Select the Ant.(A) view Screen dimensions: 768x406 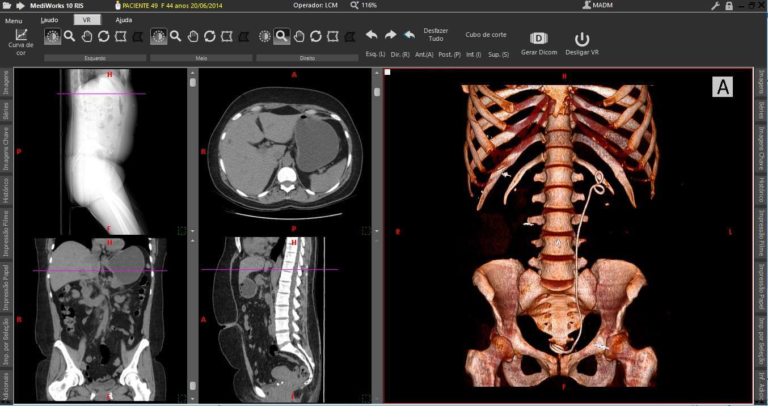tap(424, 55)
